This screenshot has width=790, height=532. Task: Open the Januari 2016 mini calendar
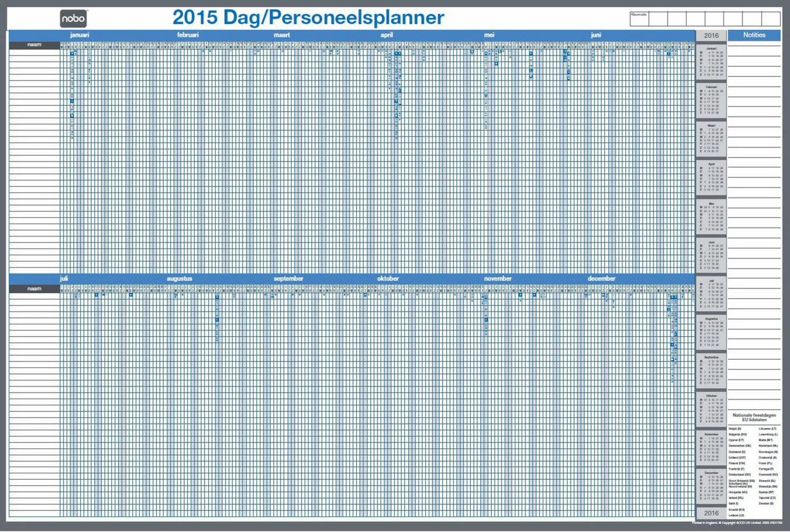click(711, 62)
